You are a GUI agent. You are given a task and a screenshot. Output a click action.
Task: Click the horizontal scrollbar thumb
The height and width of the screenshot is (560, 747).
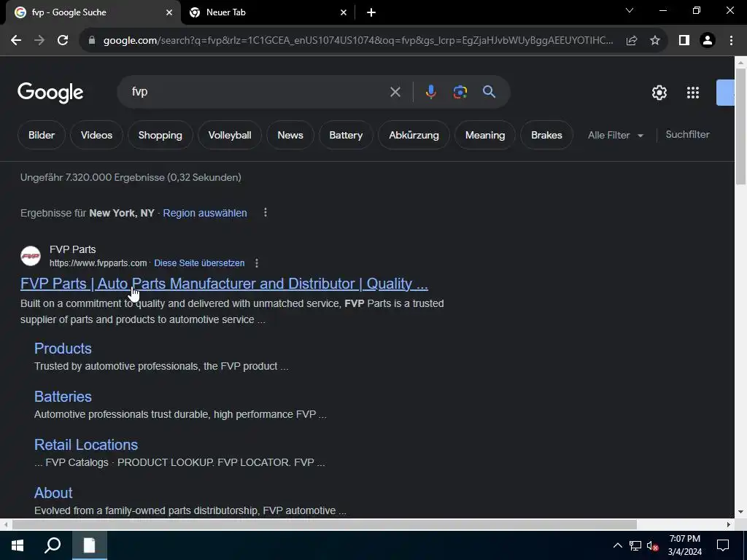[x=325, y=524]
